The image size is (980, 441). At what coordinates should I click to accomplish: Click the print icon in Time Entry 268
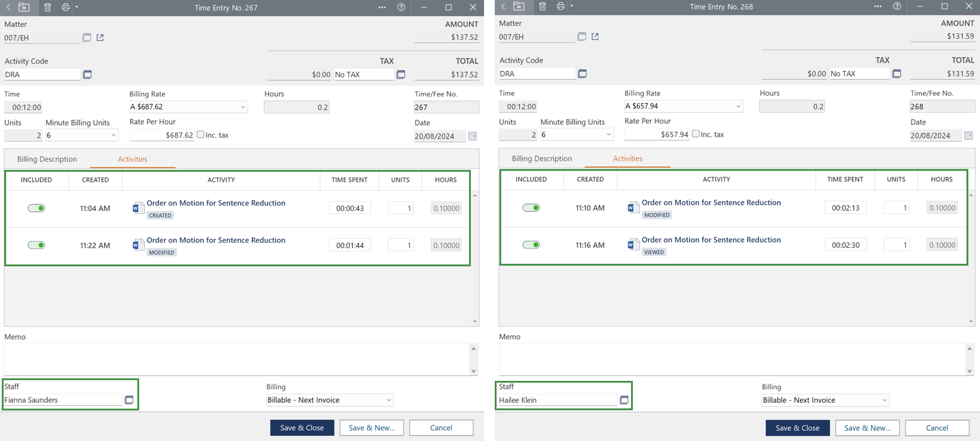tap(560, 7)
